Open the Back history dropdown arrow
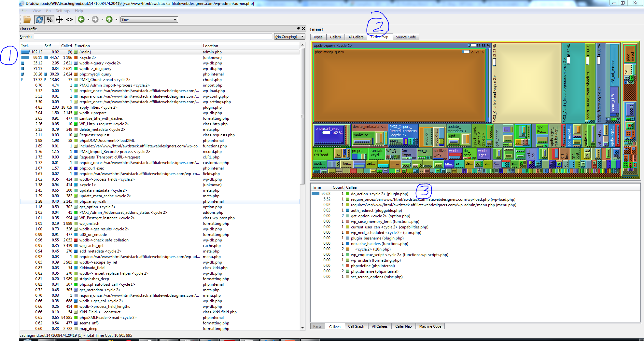The width and height of the screenshot is (644, 341). click(x=88, y=20)
